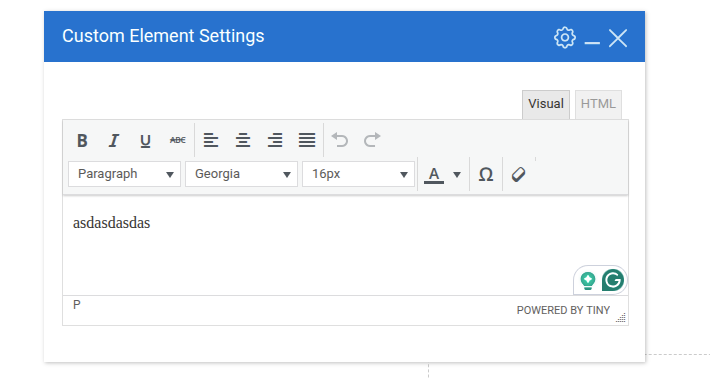Click into the text 'asdasdasdas'
This screenshot has height=378, width=710.
[111, 223]
